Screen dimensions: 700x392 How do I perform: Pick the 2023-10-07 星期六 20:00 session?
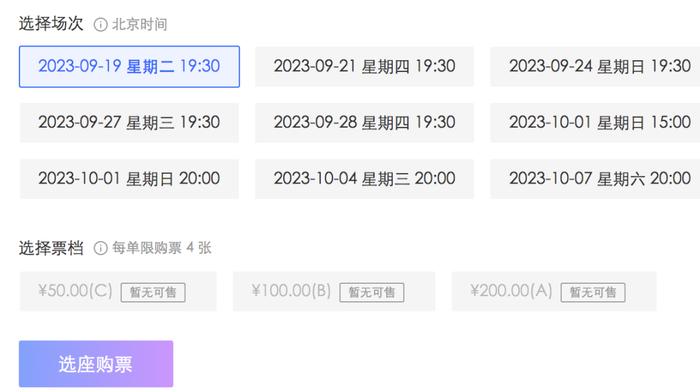click(x=596, y=179)
